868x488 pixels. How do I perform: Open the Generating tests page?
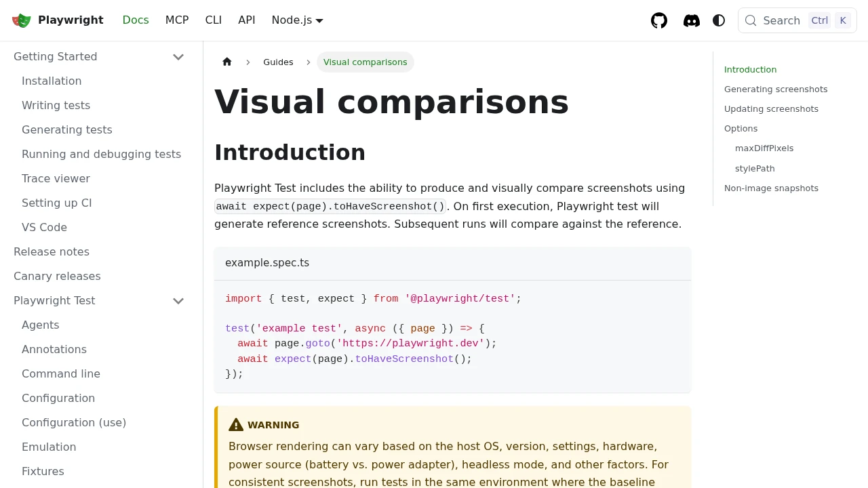[x=67, y=130]
